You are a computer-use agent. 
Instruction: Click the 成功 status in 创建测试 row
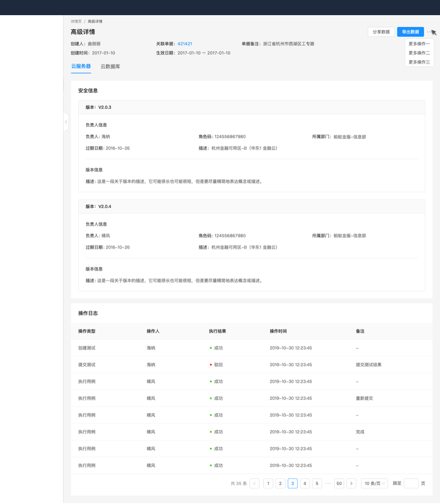216,348
